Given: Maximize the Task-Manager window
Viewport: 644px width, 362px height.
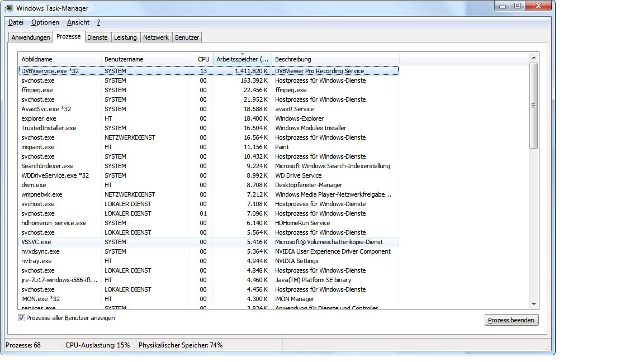Looking at the screenshot, I should tap(518, 6).
